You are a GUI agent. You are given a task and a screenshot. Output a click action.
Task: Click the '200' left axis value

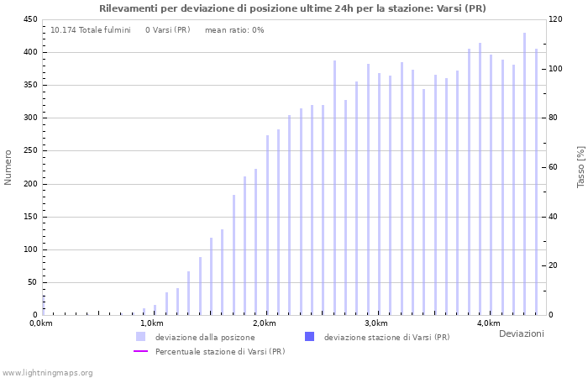click(x=31, y=184)
